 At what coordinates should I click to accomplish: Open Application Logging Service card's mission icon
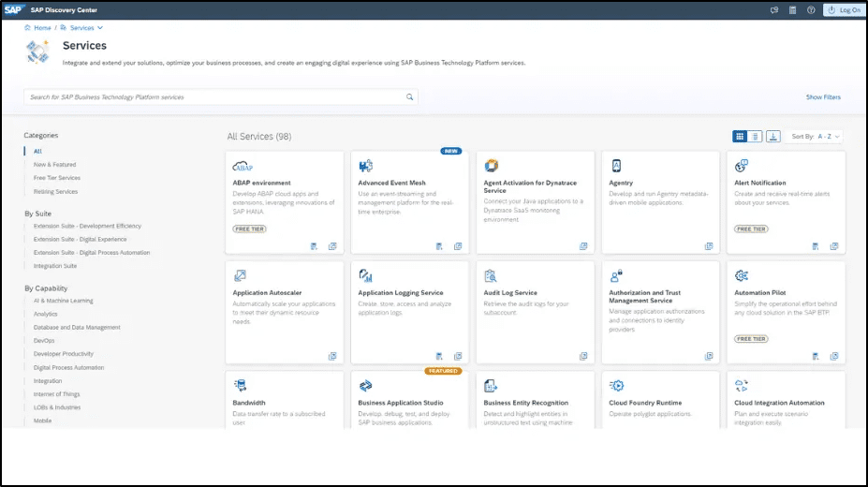click(x=439, y=356)
